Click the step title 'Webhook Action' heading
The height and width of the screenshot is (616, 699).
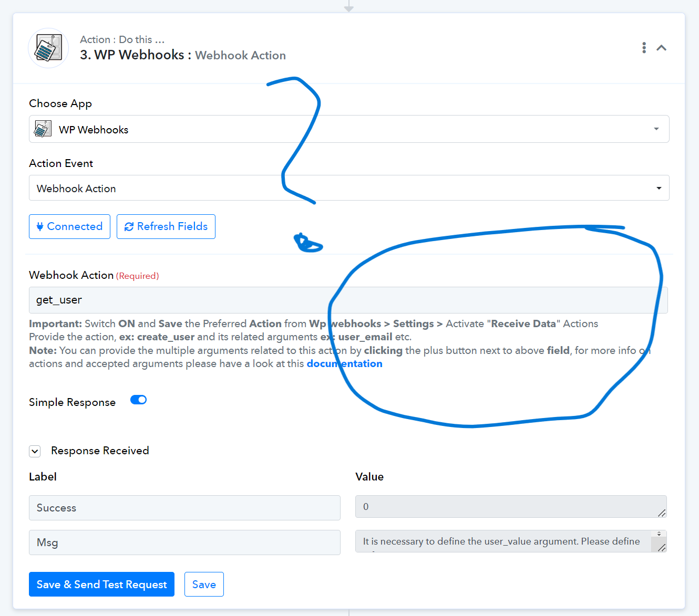pos(240,55)
